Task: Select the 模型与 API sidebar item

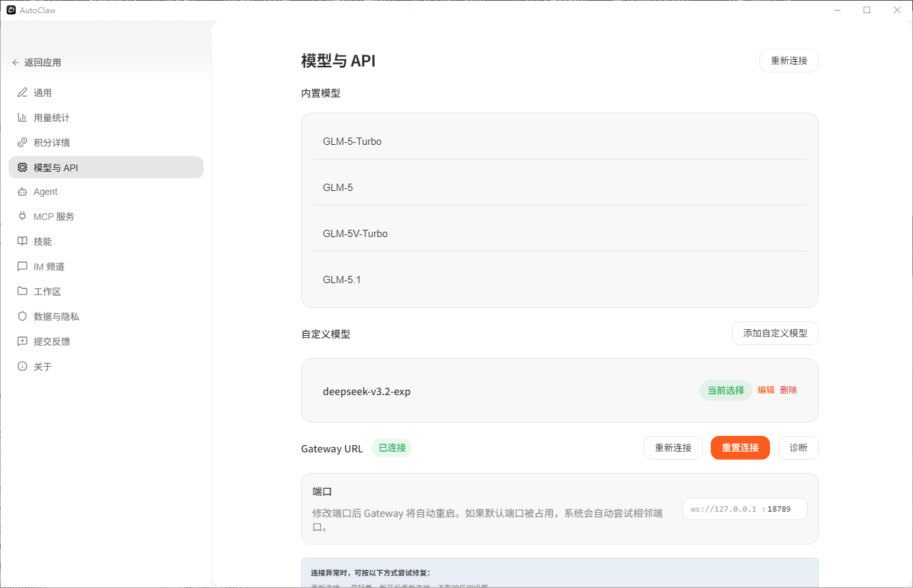Action: point(106,167)
